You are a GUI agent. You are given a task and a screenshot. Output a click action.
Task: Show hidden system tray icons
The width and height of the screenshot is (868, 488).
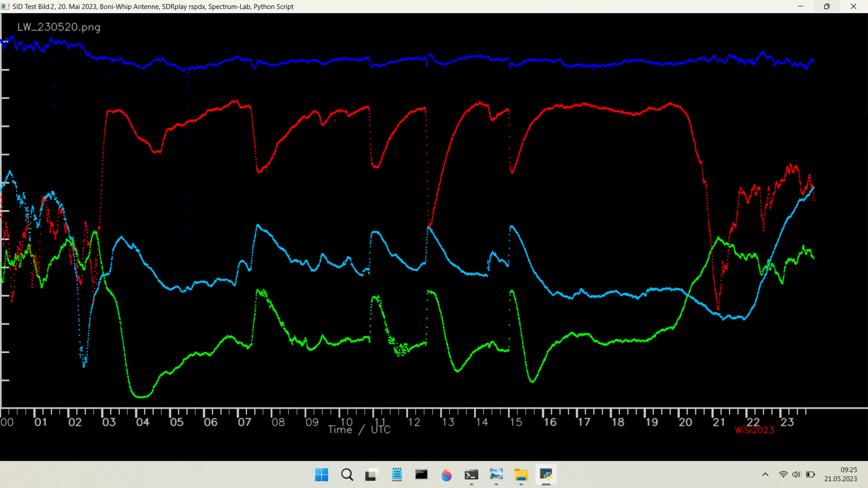tap(765, 474)
